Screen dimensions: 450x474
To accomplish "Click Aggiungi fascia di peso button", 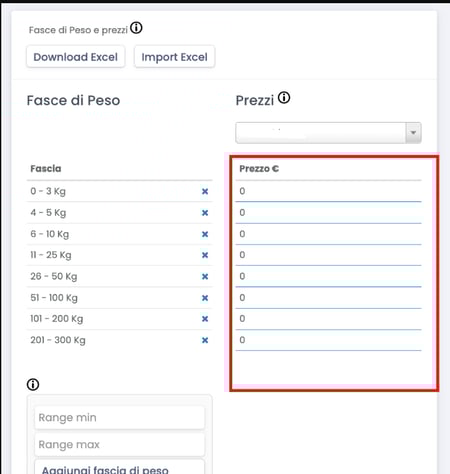I will (119, 468).
